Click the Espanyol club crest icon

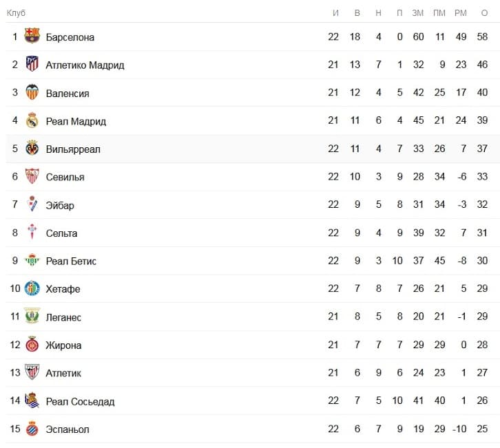click(32, 428)
